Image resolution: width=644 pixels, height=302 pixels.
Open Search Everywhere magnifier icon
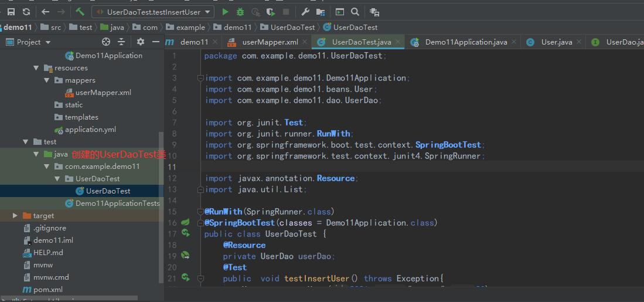(x=355, y=12)
